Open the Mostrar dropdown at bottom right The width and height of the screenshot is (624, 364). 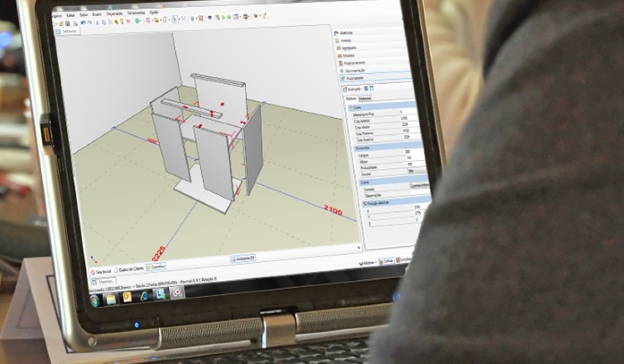click(368, 263)
